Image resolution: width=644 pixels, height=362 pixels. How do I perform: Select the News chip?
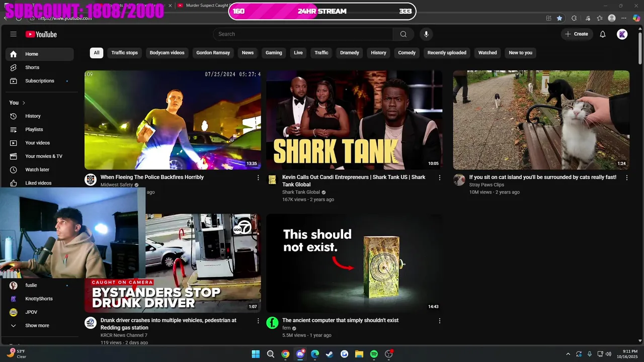click(248, 53)
